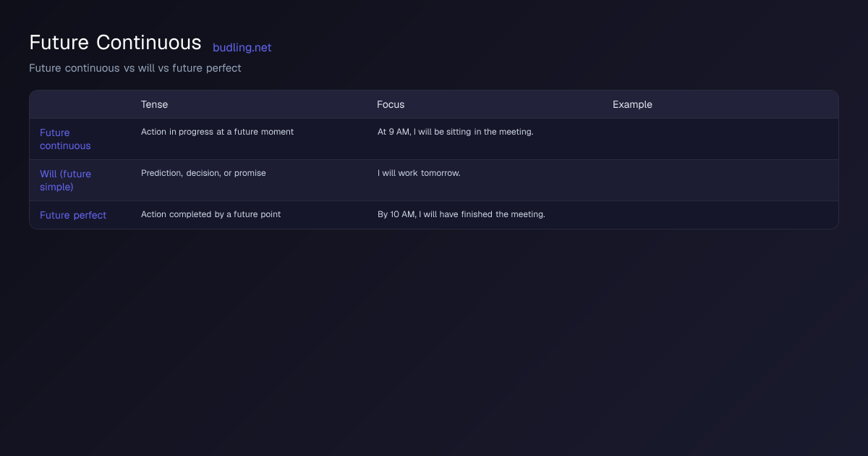Click 'I will work tomorrow.' sentence
Viewport: 868px width, 456px height.
point(419,173)
